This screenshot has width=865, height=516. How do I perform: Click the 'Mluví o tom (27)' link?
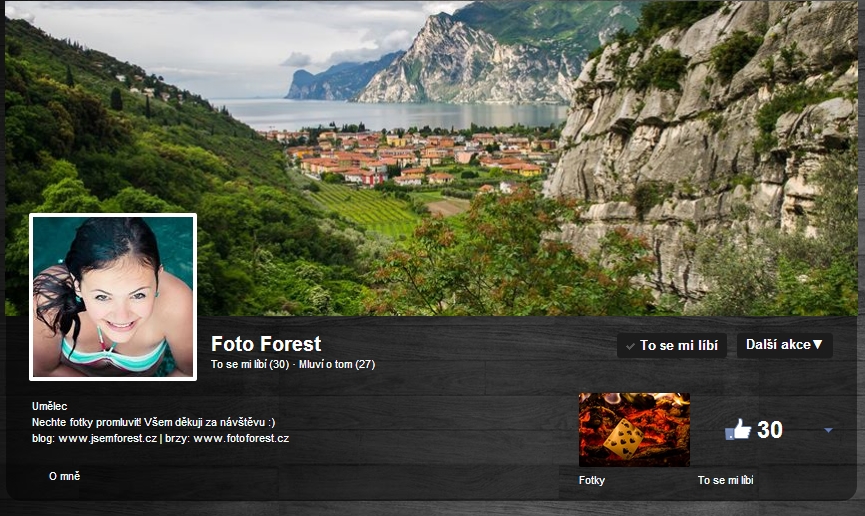click(337, 364)
